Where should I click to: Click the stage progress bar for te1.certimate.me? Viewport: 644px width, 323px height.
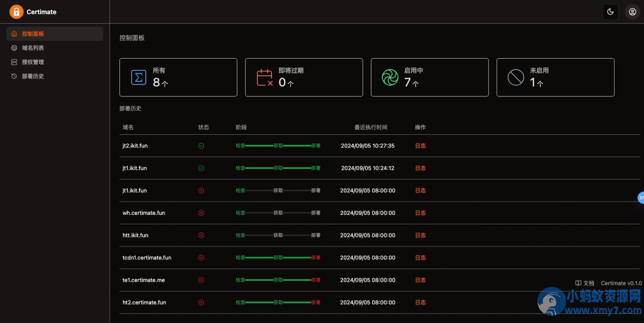pos(278,280)
